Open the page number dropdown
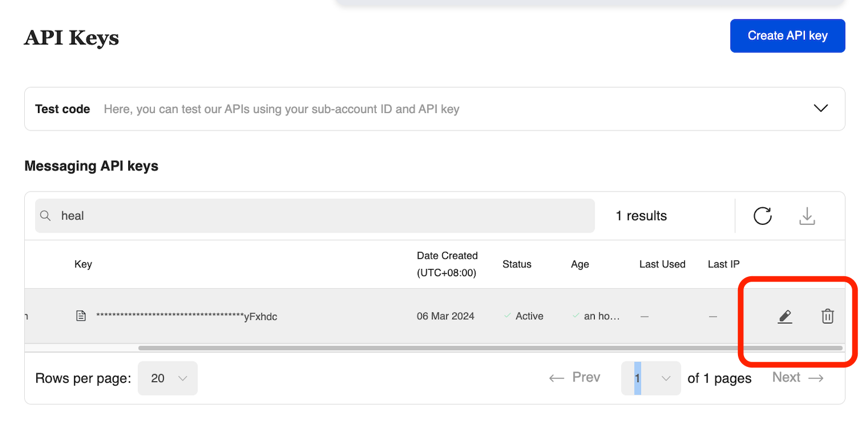 651,378
